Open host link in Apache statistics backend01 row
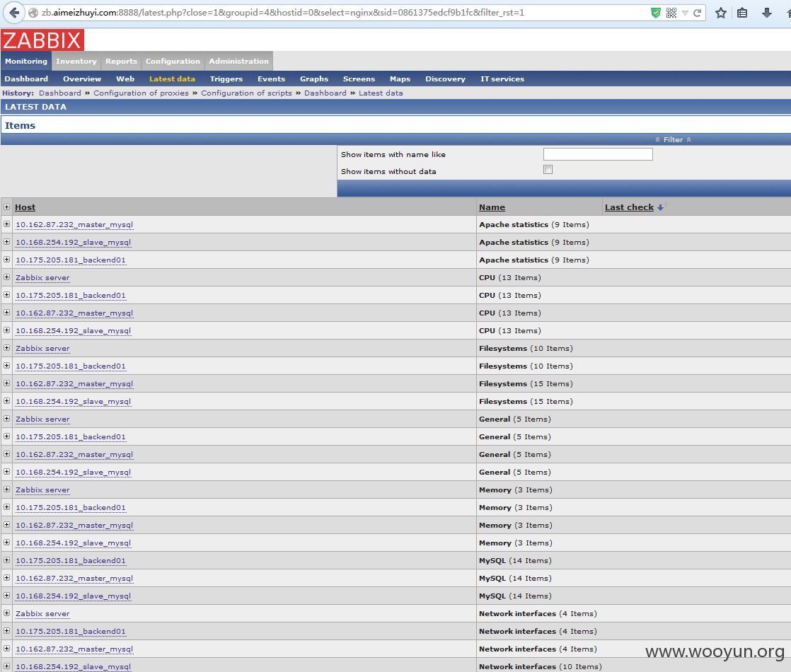 click(x=71, y=260)
